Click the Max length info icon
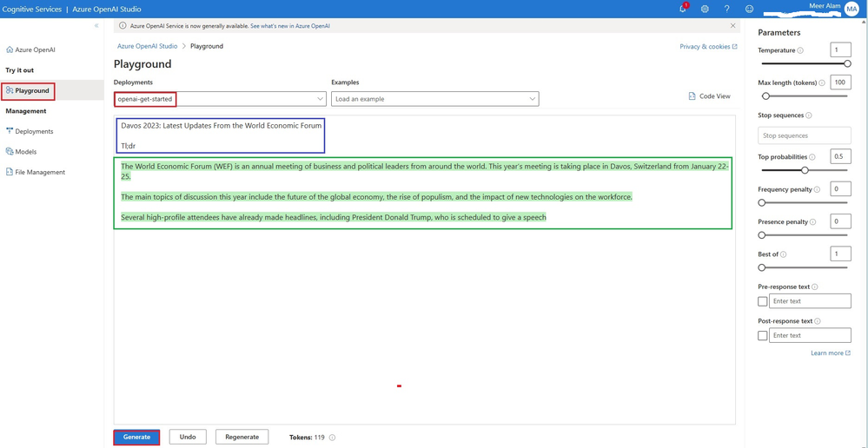The height and width of the screenshot is (448, 868). (821, 83)
